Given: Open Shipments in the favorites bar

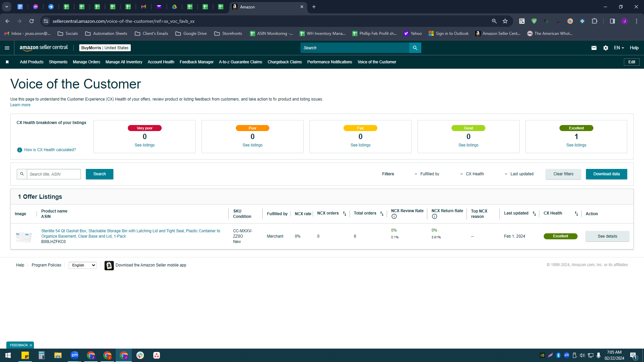Looking at the screenshot, I should (x=58, y=62).
